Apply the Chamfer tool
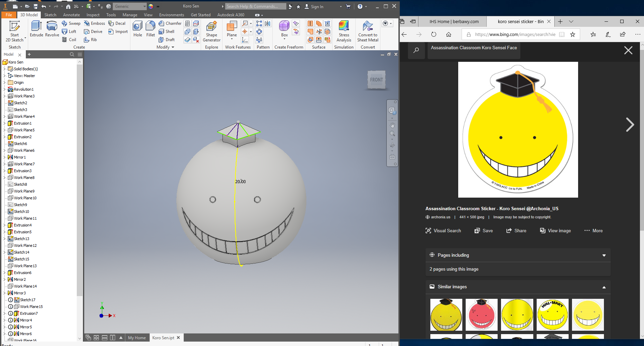This screenshot has height=346, width=644. tap(170, 23)
